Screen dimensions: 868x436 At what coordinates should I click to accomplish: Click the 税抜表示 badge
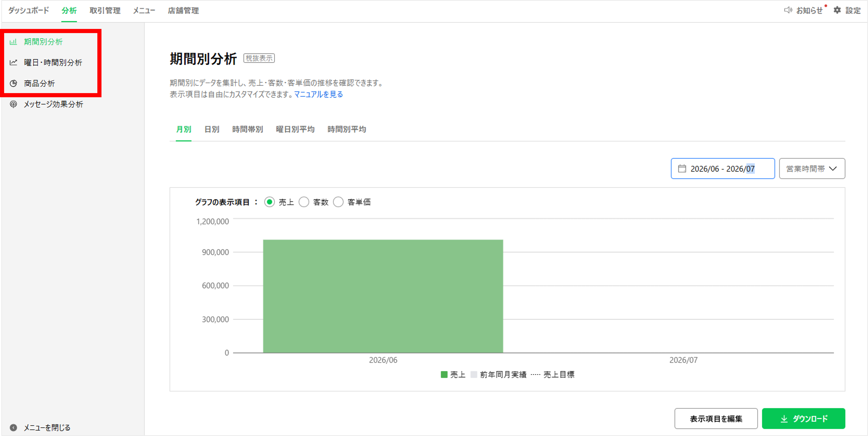(259, 58)
